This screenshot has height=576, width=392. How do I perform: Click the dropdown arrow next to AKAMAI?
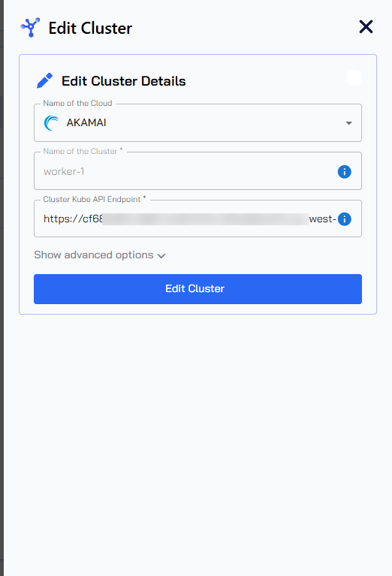(349, 123)
